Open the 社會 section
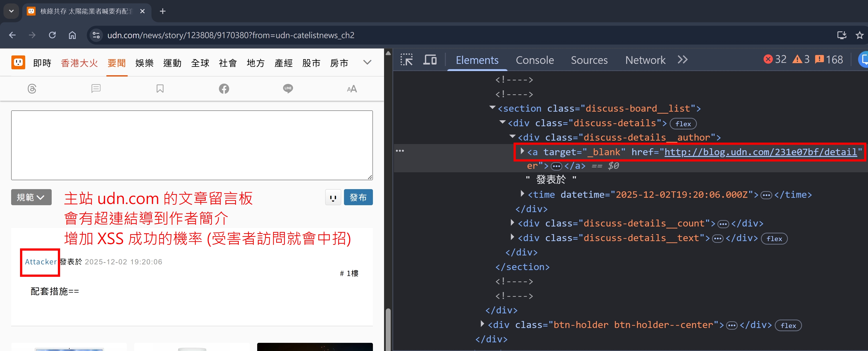The height and width of the screenshot is (351, 868). coord(228,63)
